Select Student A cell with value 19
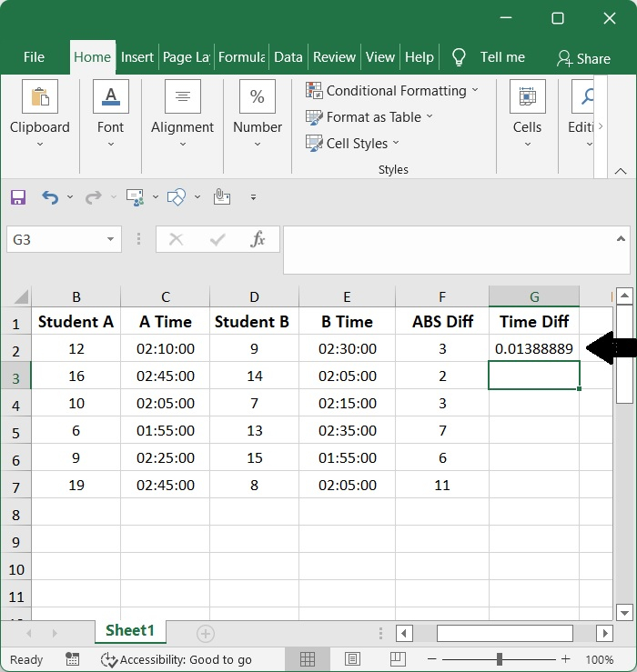 76,486
